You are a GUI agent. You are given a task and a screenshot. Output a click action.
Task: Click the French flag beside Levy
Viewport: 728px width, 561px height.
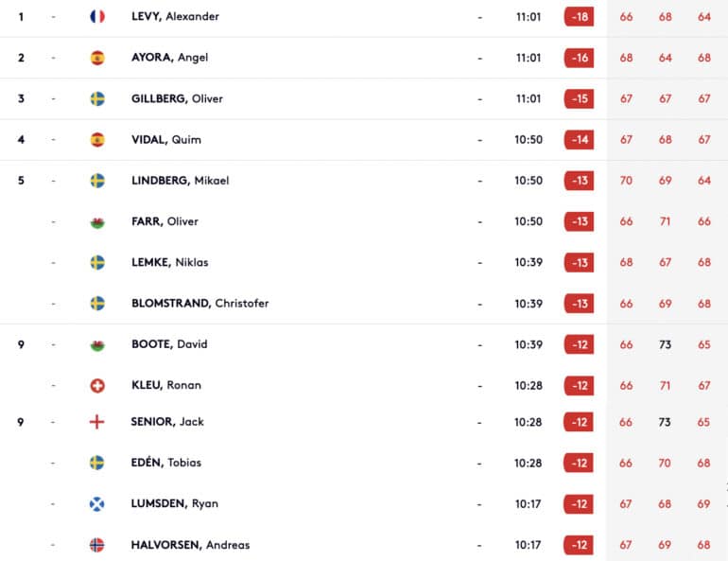(x=97, y=17)
